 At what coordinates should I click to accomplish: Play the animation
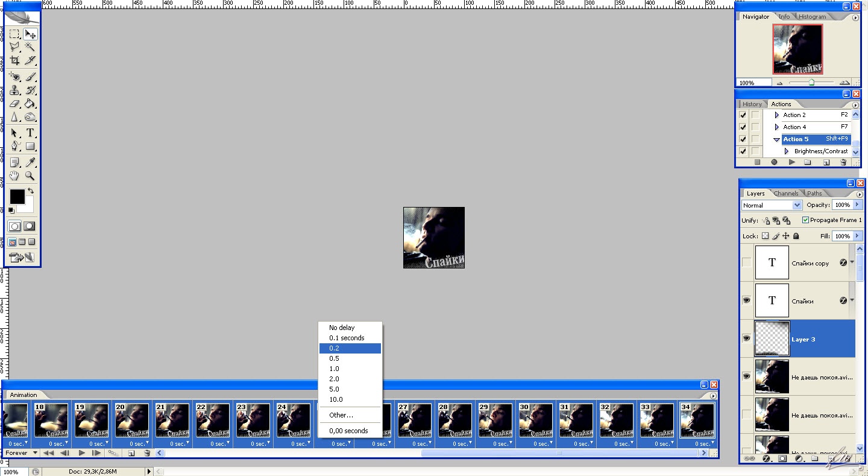pos(82,453)
